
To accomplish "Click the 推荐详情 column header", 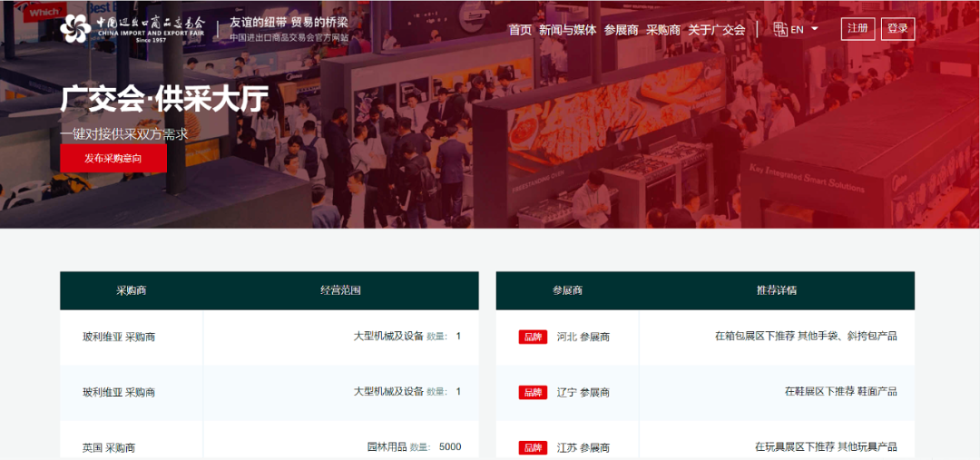I will (x=776, y=290).
